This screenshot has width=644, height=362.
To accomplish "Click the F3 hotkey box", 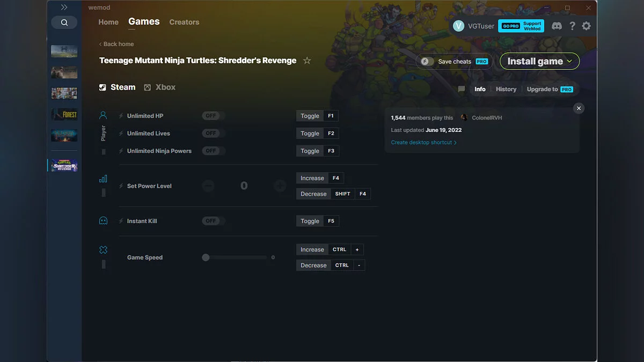I will coord(331,151).
